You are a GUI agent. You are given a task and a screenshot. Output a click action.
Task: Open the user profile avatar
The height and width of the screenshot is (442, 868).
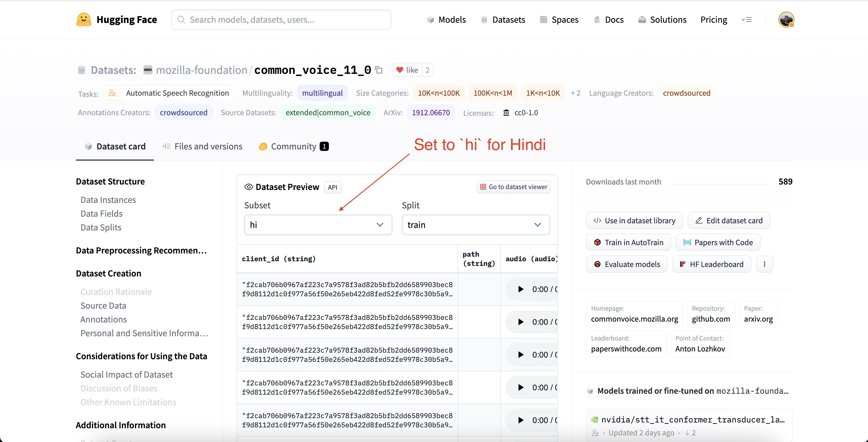[786, 20]
